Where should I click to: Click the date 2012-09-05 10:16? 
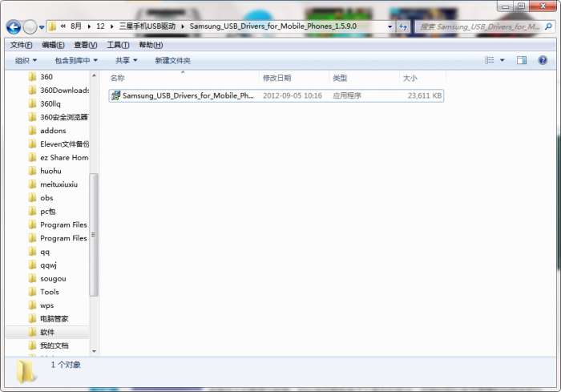293,95
